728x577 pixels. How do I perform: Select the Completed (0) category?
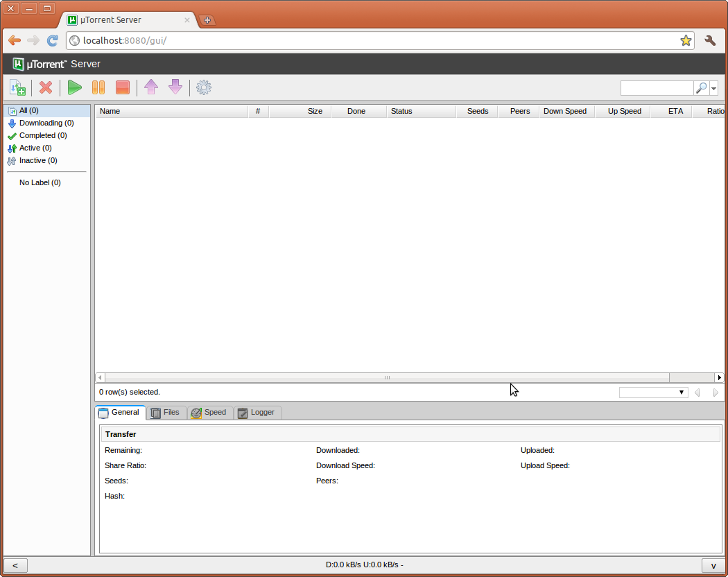tap(47, 136)
